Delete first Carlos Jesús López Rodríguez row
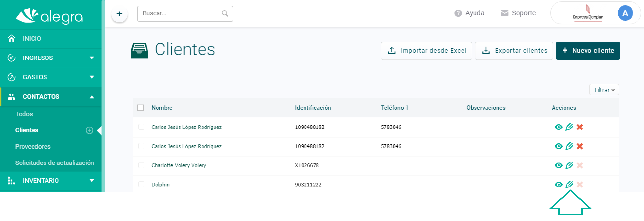The width and height of the screenshot is (644, 221). click(580, 127)
